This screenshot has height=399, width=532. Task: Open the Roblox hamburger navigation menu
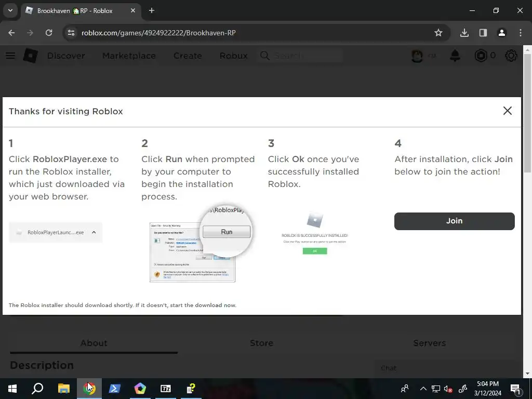pos(10,56)
